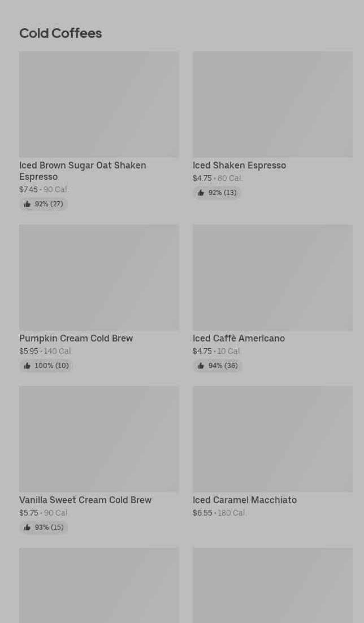Open Iced Brown Sugar Oat Shaken Espresso photo
The image size is (364, 623).
click(99, 105)
